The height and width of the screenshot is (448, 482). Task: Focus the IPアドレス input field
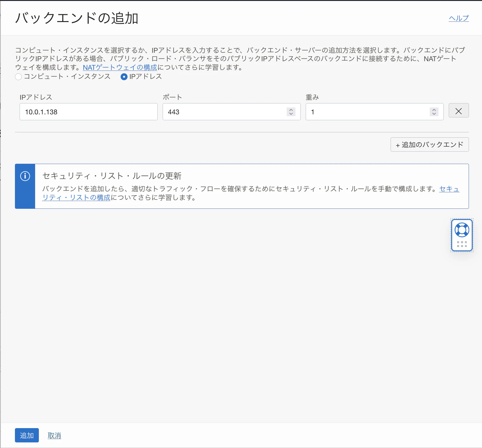89,112
